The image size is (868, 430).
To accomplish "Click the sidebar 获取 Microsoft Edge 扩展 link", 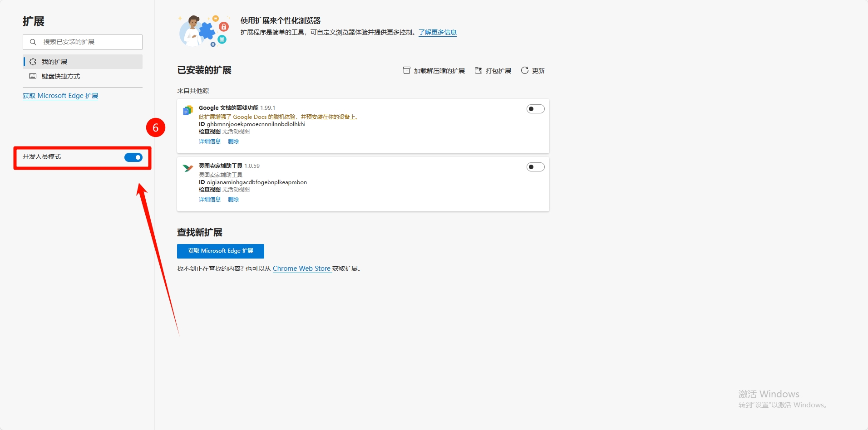I will click(x=60, y=96).
